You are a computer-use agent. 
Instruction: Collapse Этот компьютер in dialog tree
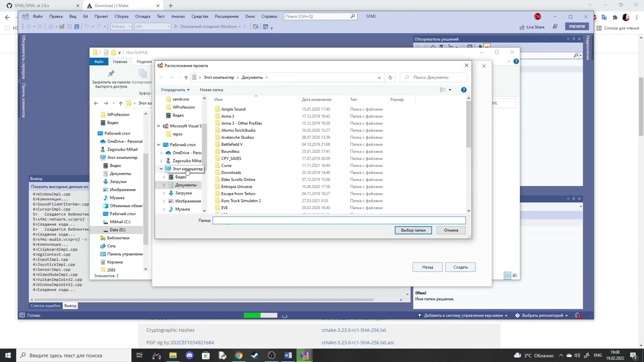tap(161, 169)
